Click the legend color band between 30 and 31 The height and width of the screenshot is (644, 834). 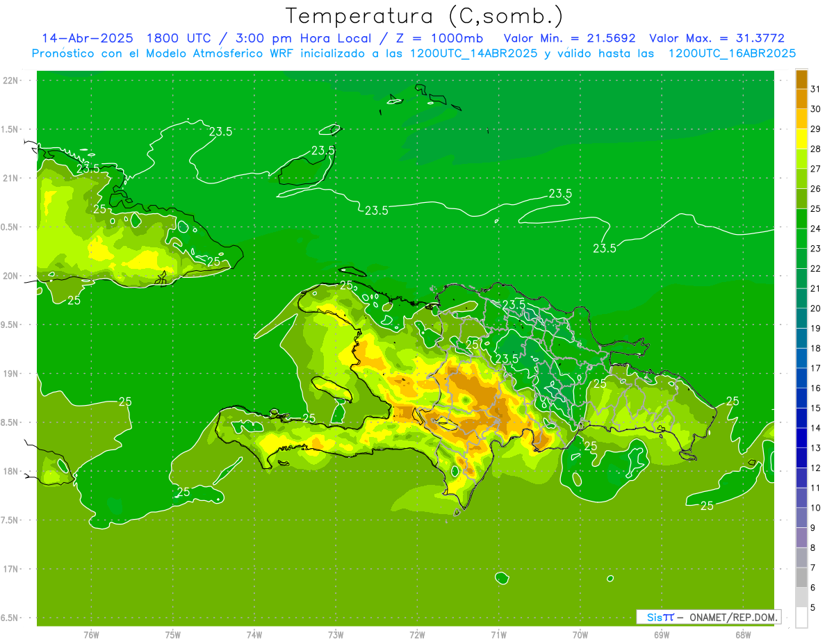point(801,99)
